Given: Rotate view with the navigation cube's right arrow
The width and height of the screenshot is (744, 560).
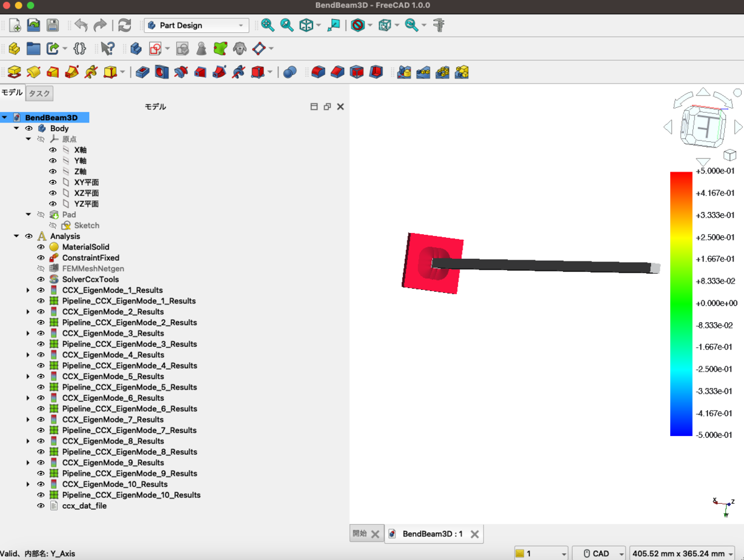Looking at the screenshot, I should click(738, 127).
